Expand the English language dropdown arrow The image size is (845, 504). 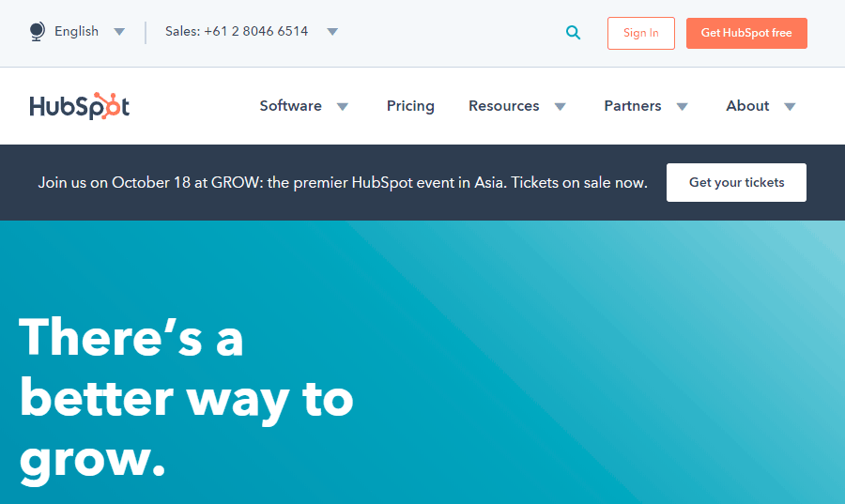(x=119, y=32)
